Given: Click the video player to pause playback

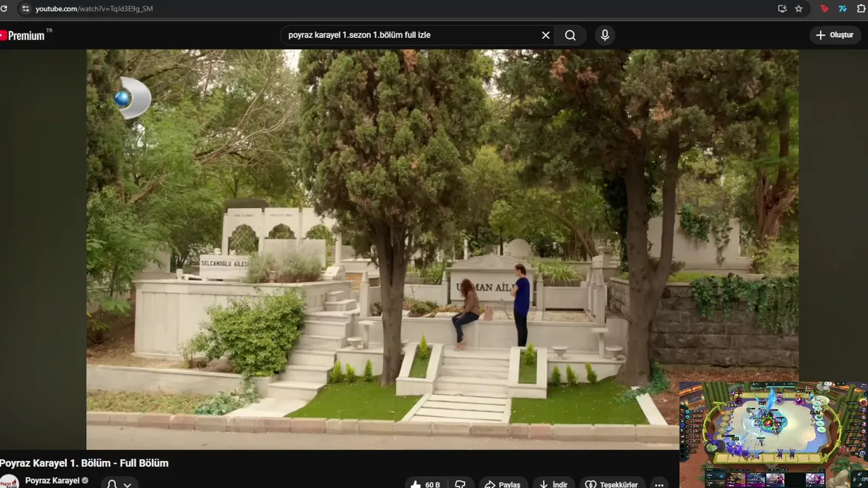Looking at the screenshot, I should [442, 249].
